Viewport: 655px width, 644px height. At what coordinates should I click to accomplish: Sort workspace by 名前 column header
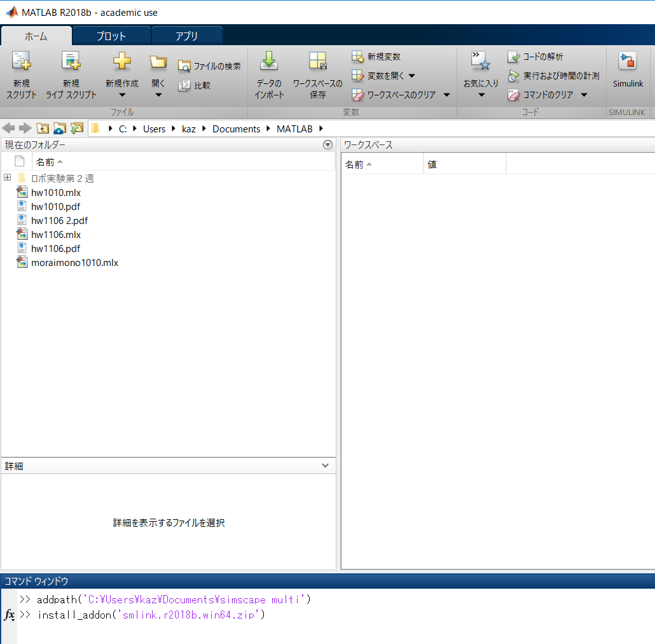tap(382, 164)
